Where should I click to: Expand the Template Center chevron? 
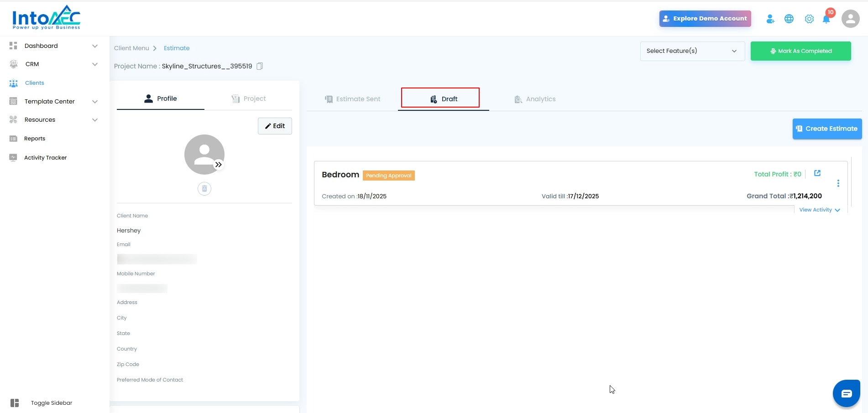click(x=95, y=102)
